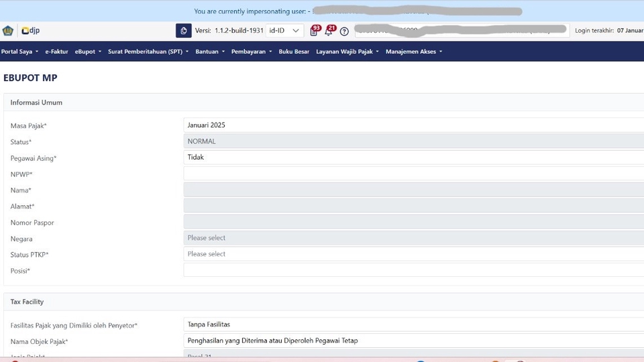Screen dimensions: 644x362
Task: Open the document list icon with 93 badge
Action: point(314,32)
